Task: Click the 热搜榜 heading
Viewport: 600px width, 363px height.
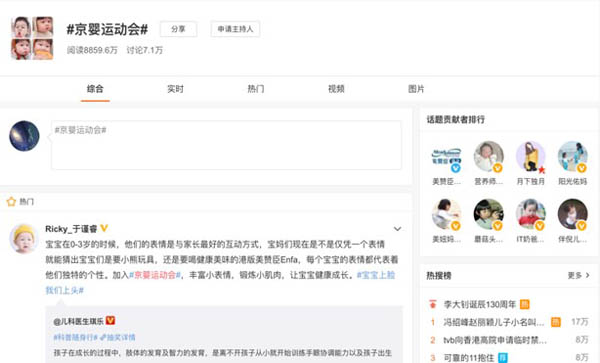Action: point(439,276)
